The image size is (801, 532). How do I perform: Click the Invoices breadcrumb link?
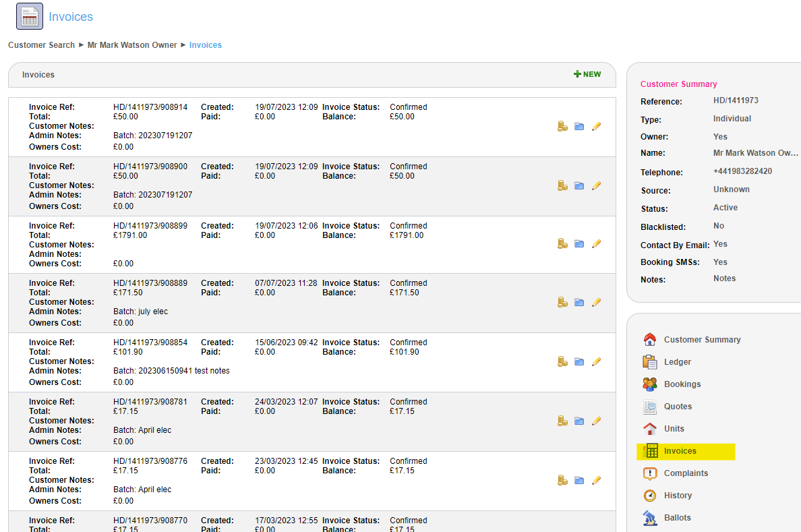(x=206, y=45)
